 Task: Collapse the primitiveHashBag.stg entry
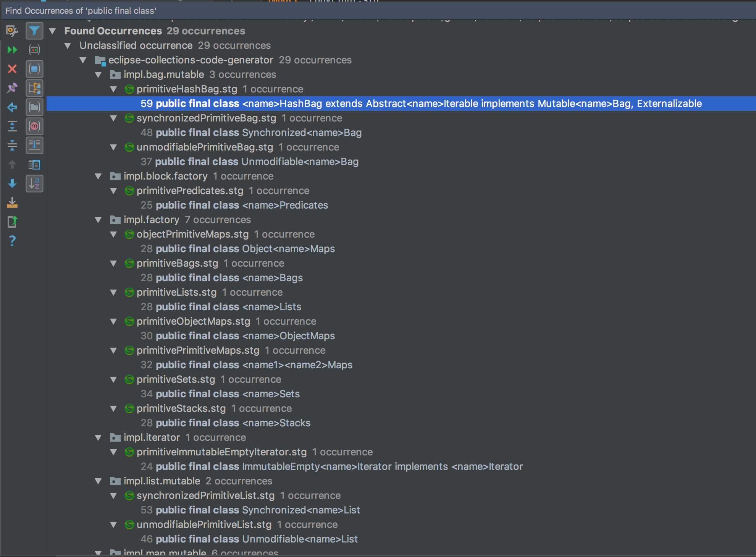point(113,89)
